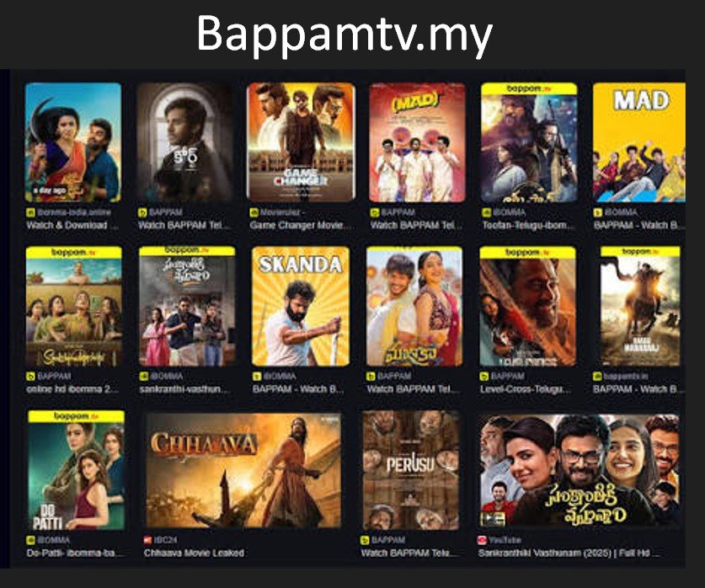Viewport: 705px width, 588px height.
Task: Open the SKANDA movie poster
Action: pyautogui.click(x=301, y=306)
